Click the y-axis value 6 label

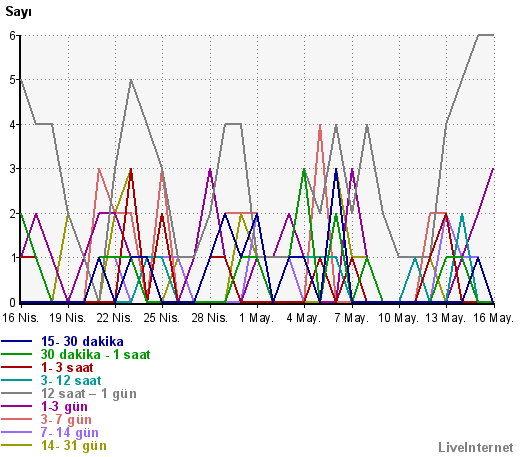tap(12, 35)
